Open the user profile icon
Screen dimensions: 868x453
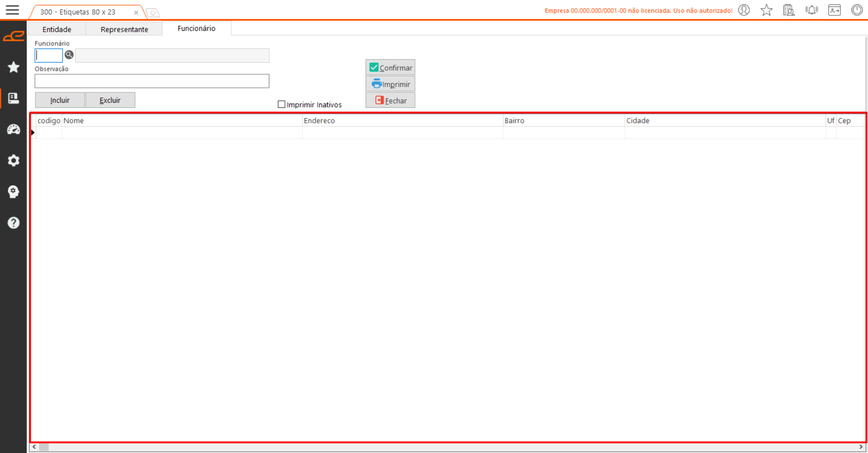[x=744, y=10]
